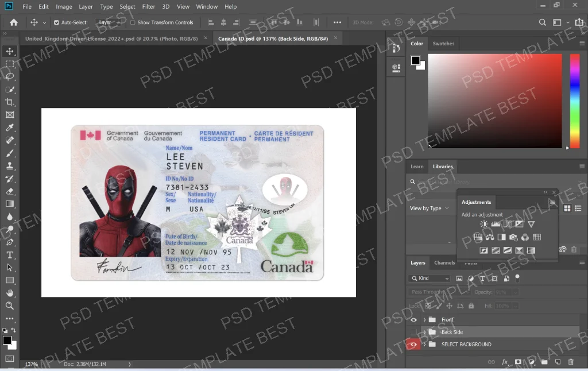Filter layers by type layers

click(x=482, y=279)
